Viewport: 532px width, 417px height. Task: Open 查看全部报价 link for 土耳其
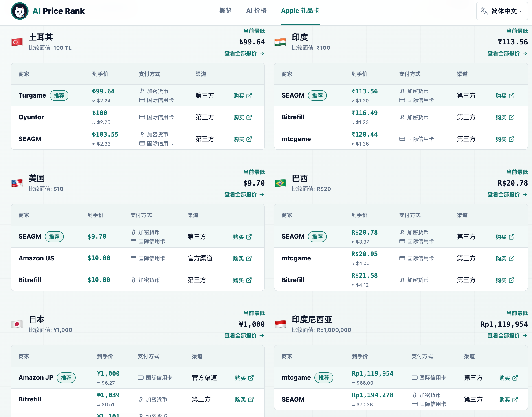244,53
